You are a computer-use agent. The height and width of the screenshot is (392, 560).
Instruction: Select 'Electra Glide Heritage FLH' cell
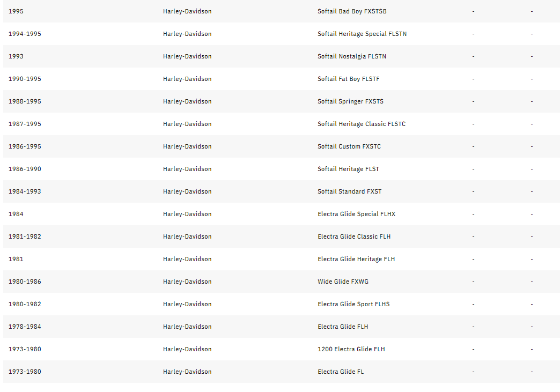356,259
